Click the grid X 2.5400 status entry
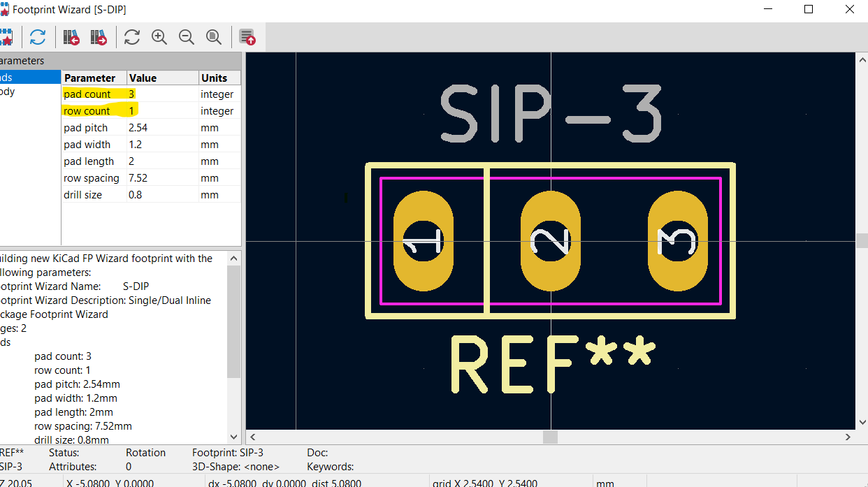868x487 pixels. (485, 482)
